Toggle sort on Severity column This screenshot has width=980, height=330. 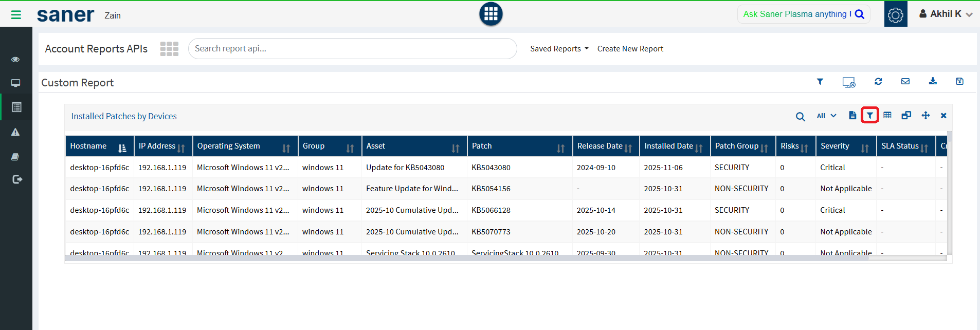pos(864,148)
